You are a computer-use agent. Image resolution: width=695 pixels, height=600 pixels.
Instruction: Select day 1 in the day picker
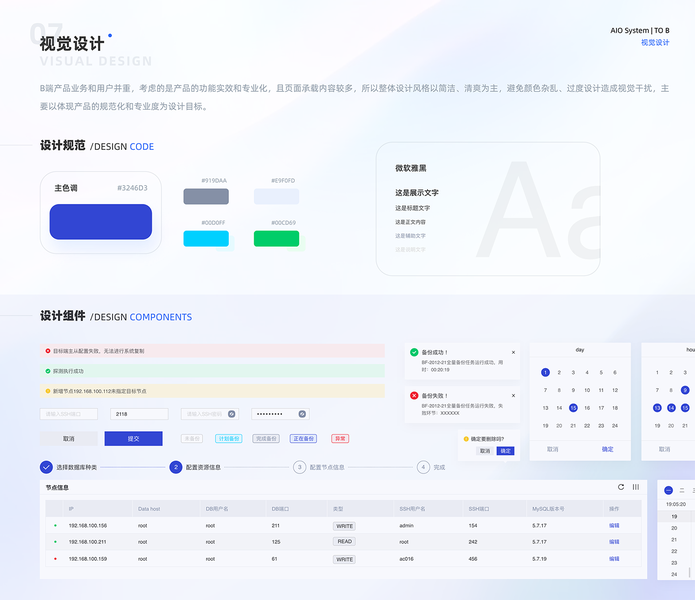pos(545,372)
